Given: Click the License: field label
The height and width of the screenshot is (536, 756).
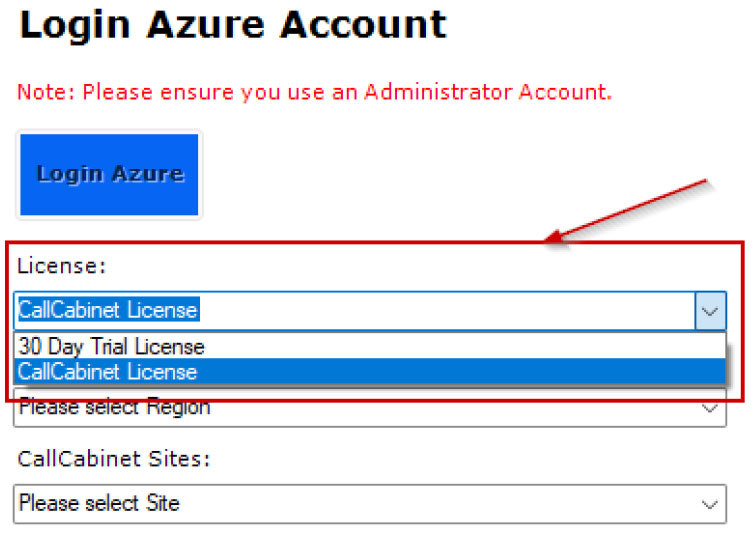Looking at the screenshot, I should [x=61, y=266].
